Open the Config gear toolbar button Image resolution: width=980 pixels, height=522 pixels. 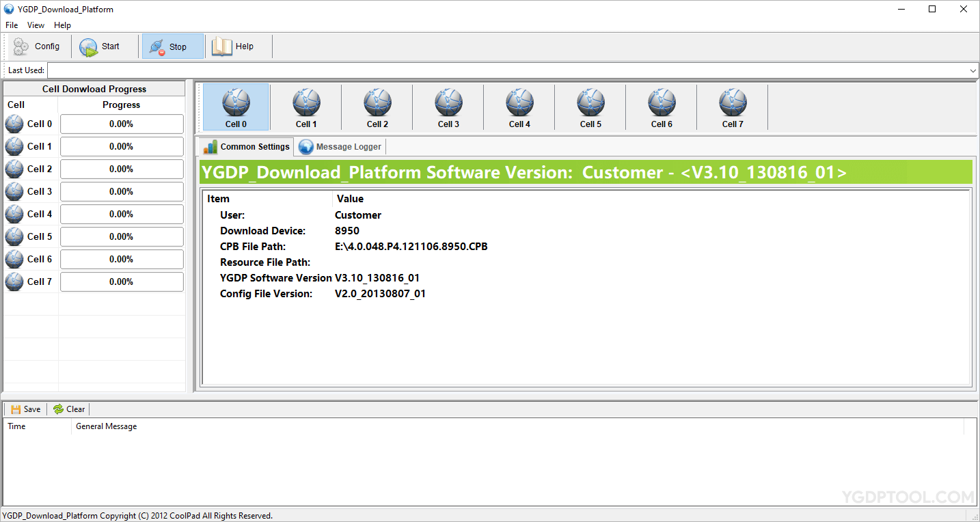tap(38, 46)
